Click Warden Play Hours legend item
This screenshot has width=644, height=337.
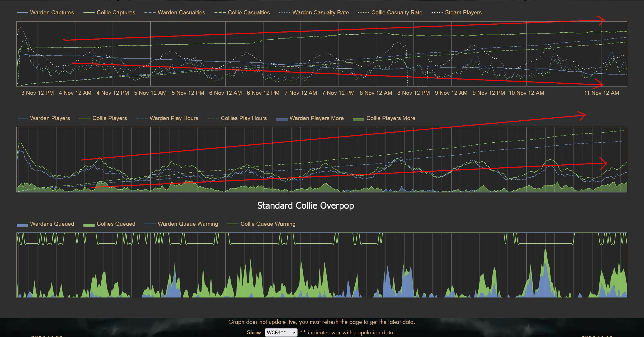point(174,118)
